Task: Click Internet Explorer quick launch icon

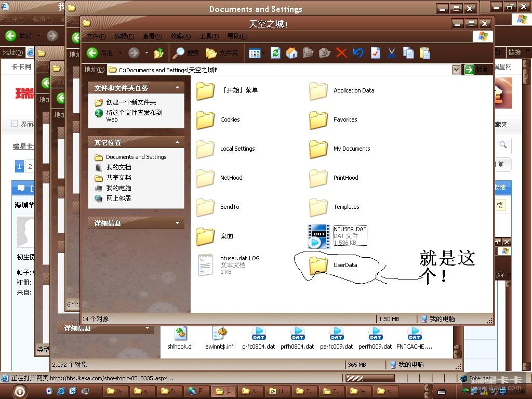Action: pyautogui.click(x=61, y=391)
